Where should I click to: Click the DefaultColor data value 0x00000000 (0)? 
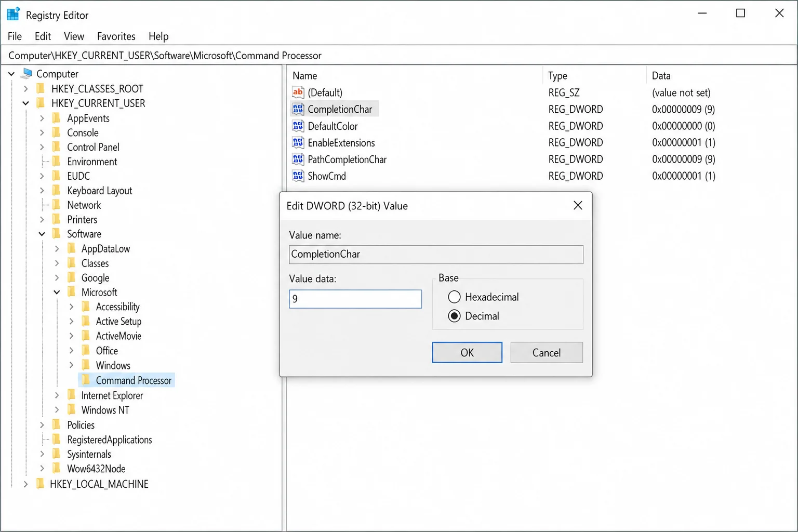[x=683, y=126]
